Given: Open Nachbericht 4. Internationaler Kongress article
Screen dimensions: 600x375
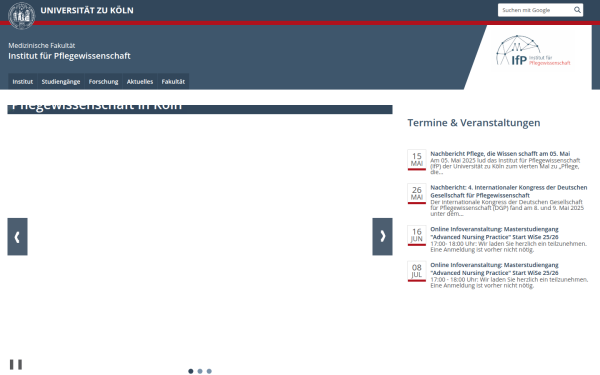Looking at the screenshot, I should click(509, 191).
